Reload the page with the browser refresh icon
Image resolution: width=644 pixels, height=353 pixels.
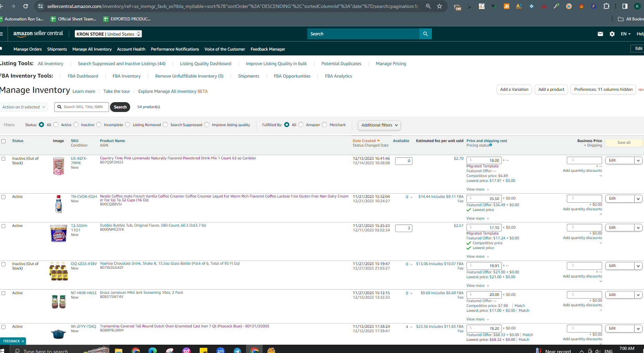coord(26,6)
